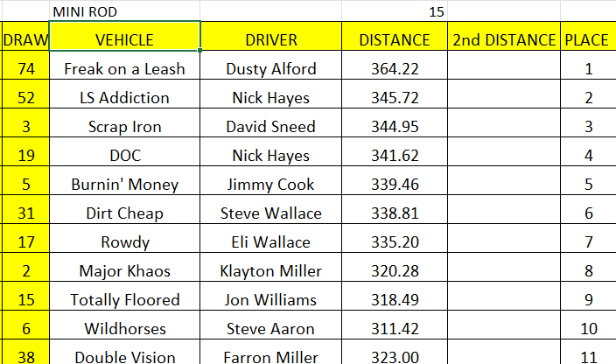This screenshot has height=364, width=616.
Task: Select the Major Khaos cell
Action: (124, 271)
